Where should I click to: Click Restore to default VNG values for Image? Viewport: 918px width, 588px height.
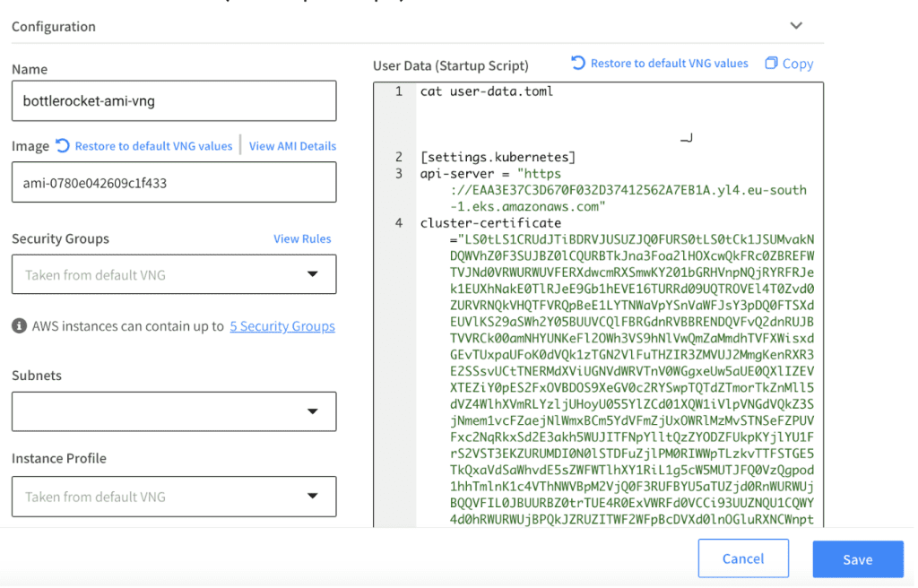tap(153, 146)
